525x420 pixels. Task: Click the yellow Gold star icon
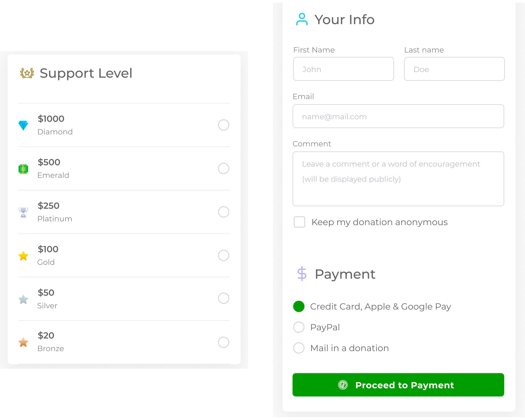pos(23,256)
